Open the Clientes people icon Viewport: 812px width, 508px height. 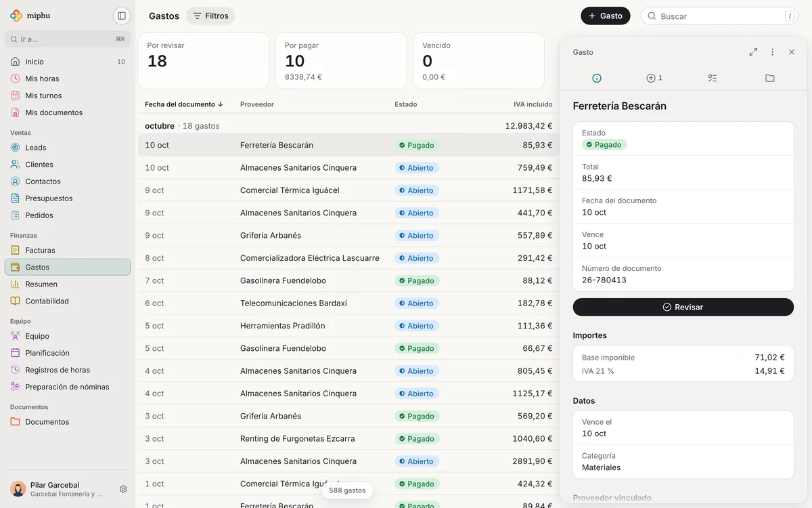pyautogui.click(x=16, y=165)
